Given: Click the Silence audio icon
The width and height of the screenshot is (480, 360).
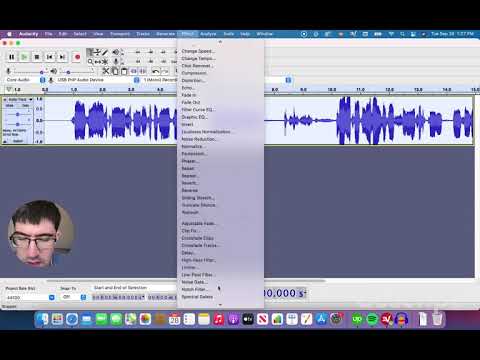Looking at the screenshot, I should coord(143,71).
